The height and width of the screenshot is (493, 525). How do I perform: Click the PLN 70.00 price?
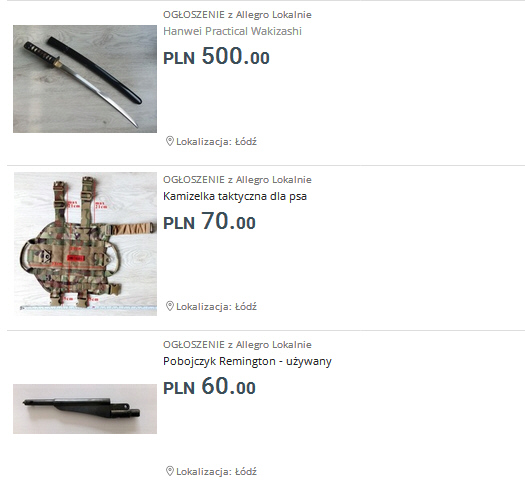pyautogui.click(x=209, y=221)
